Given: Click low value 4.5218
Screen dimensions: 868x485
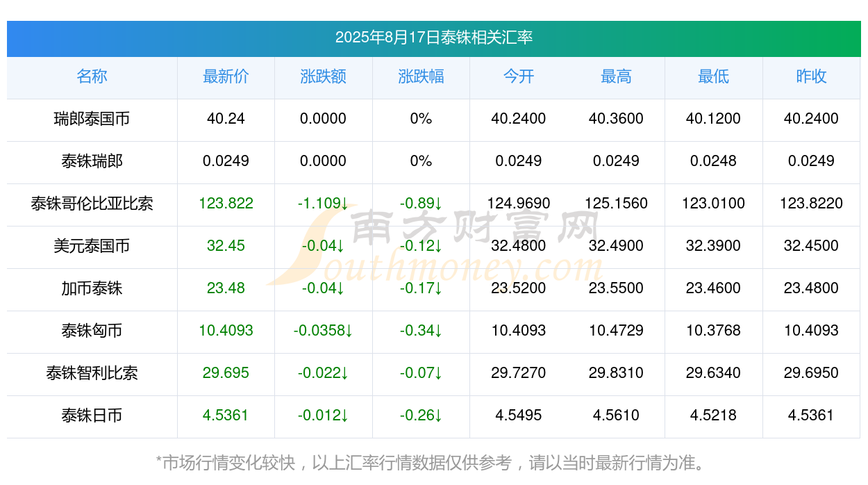Looking at the screenshot, I should click(x=713, y=416).
